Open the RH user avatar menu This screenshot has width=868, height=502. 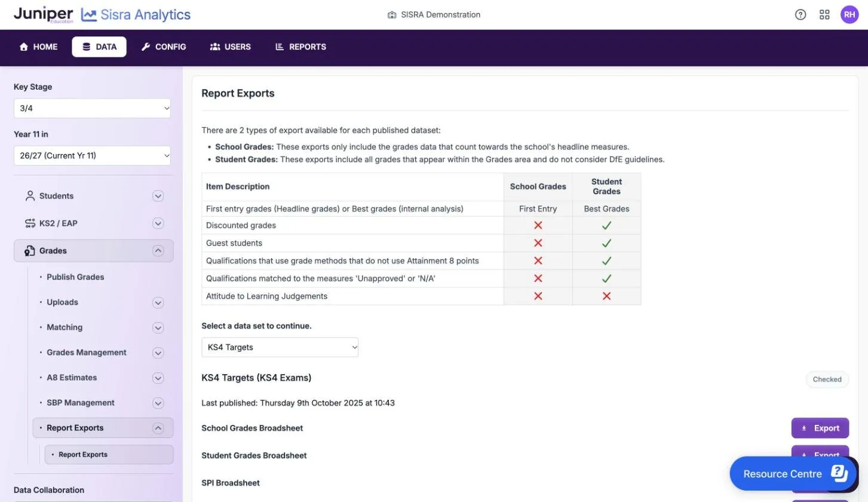(849, 15)
